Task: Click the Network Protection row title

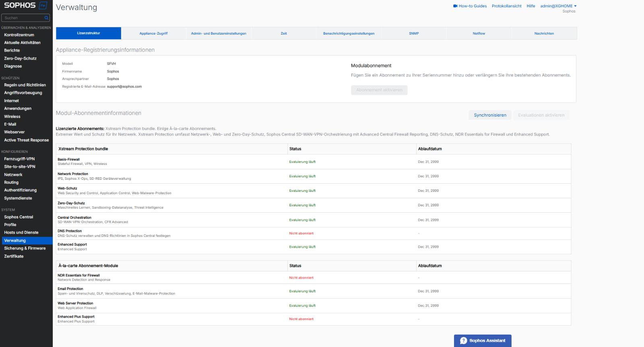Action: 73,174
